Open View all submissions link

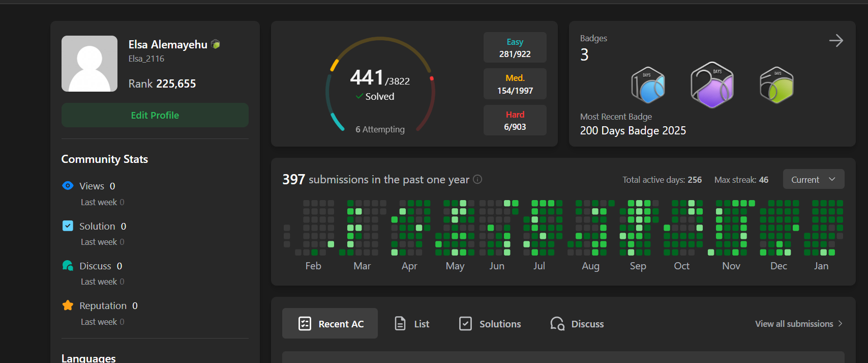point(798,324)
